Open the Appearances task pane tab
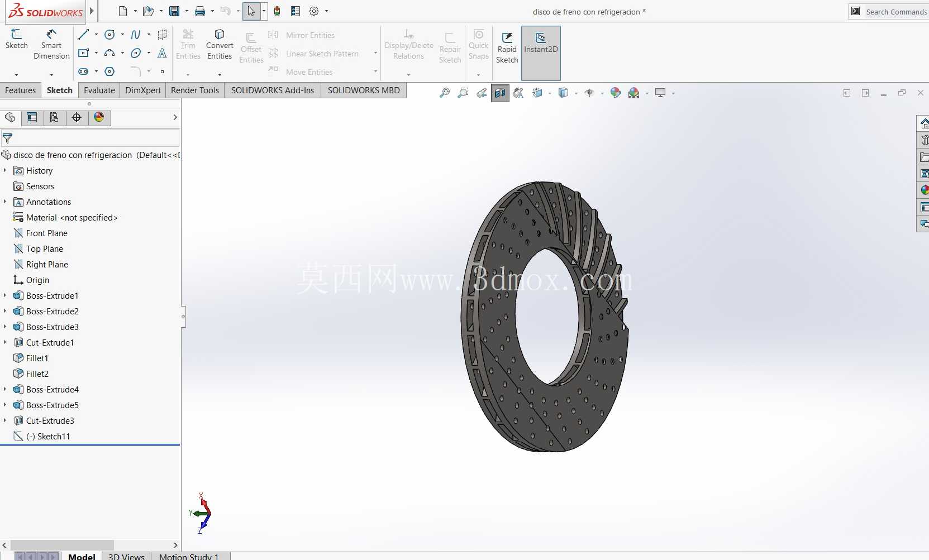Image resolution: width=929 pixels, height=560 pixels. pyautogui.click(x=923, y=190)
